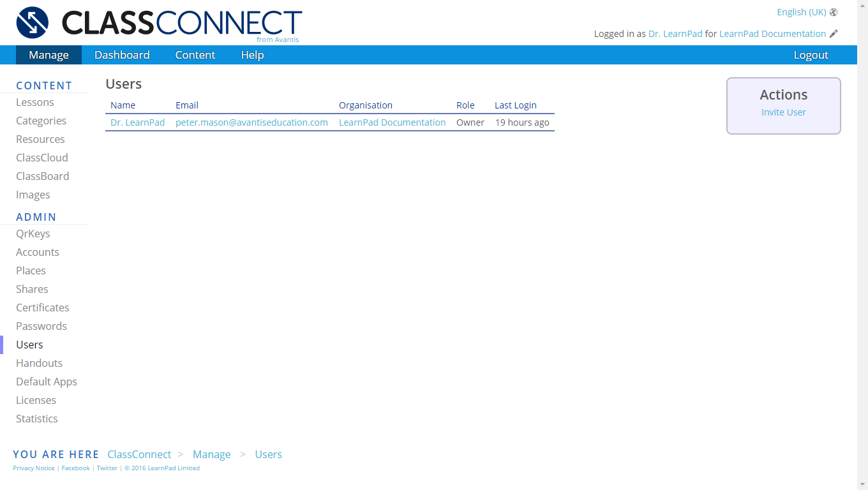Click the Organisation column header
Viewport: 868px width, 490px height.
coord(366,105)
